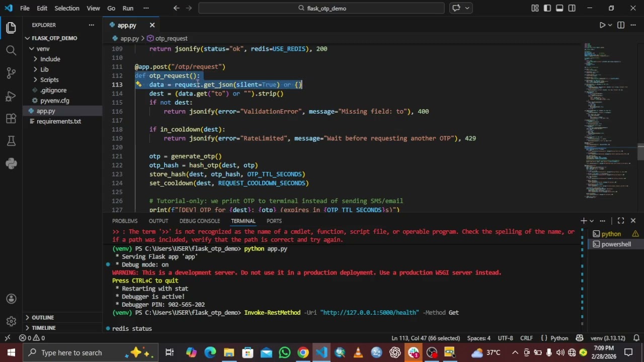
Task: Open Source Control view
Action: point(11,73)
